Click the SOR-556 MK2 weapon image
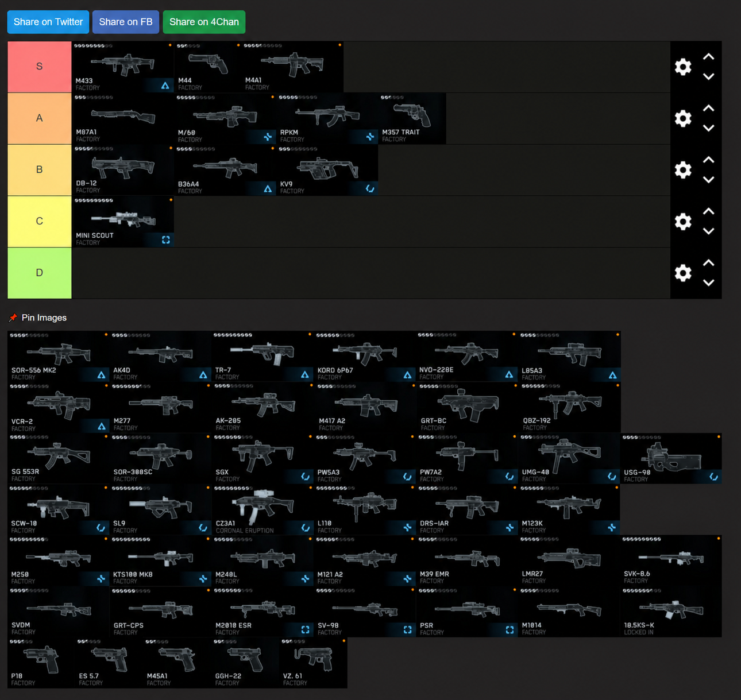741x700 pixels. (59, 356)
